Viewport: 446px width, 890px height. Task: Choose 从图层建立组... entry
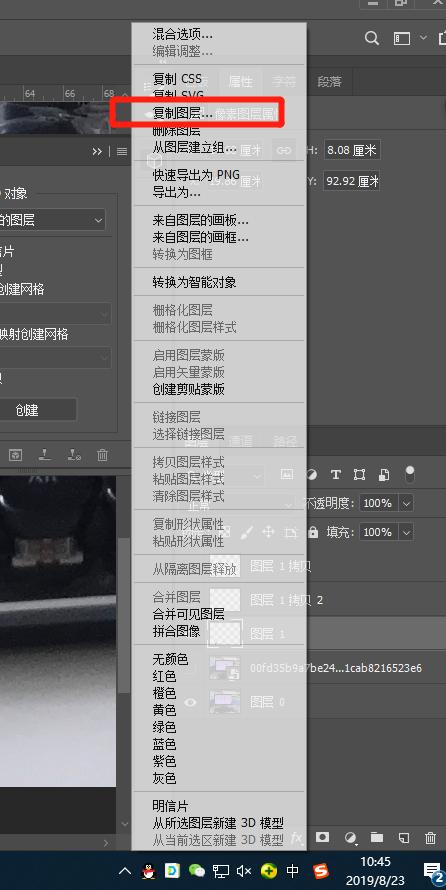[x=194, y=149]
